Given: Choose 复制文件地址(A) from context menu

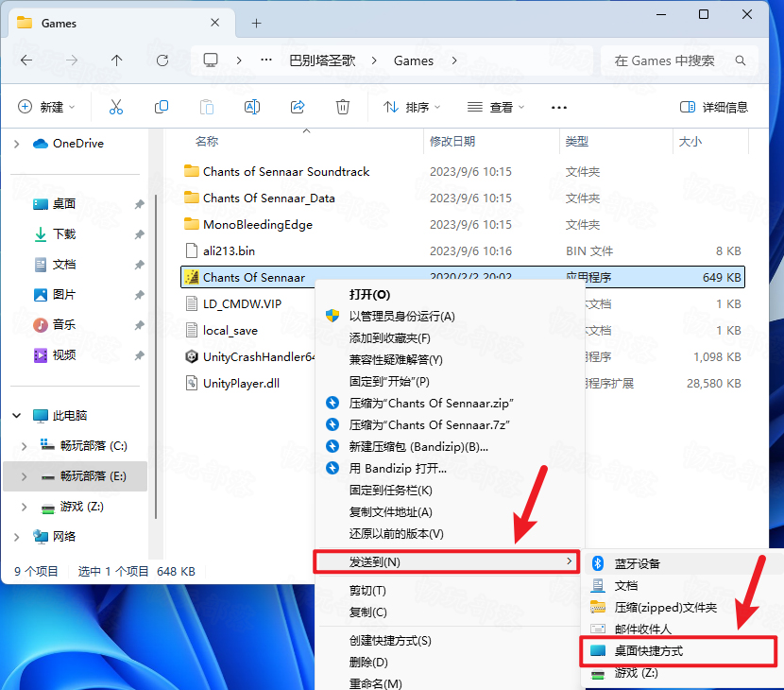Looking at the screenshot, I should click(390, 512).
